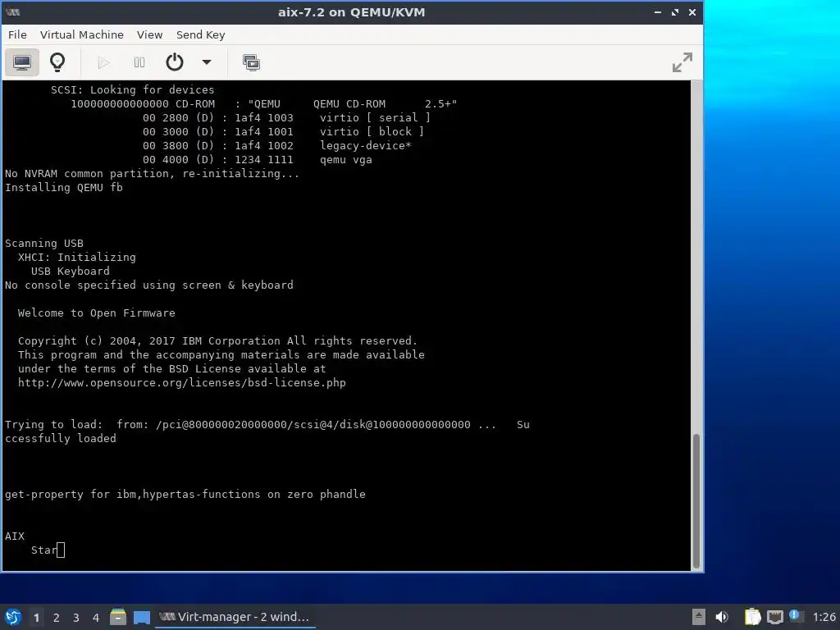Click the 'Scanning USB' console line
This screenshot has height=630, width=840.
tap(44, 243)
